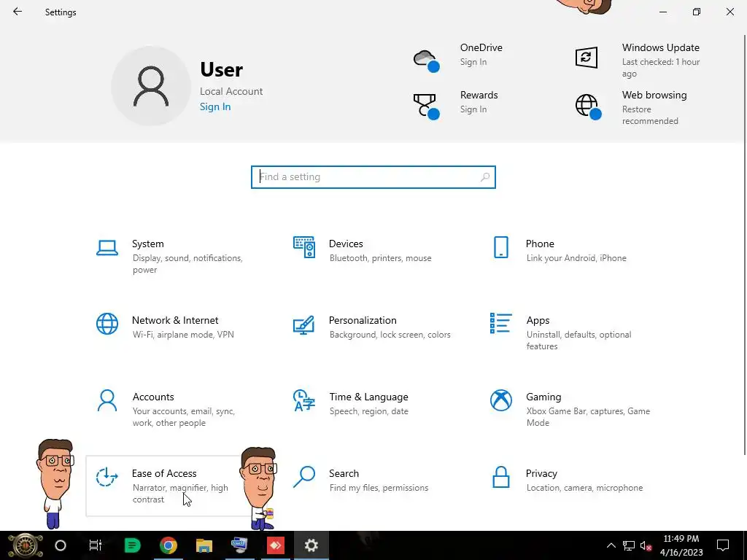Click the Windows Update title
This screenshot has height=560, width=747.
(x=661, y=47)
